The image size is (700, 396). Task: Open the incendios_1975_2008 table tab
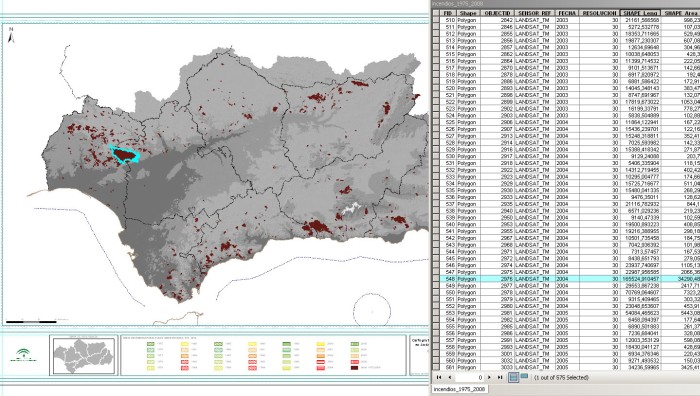click(459, 389)
